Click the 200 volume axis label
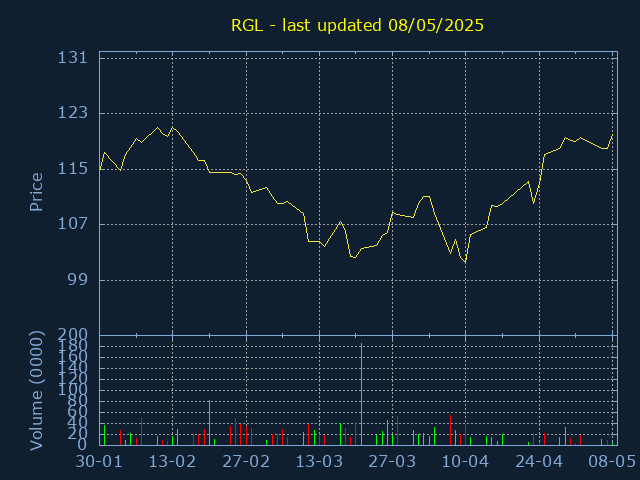640x480 pixels. pos(73,335)
